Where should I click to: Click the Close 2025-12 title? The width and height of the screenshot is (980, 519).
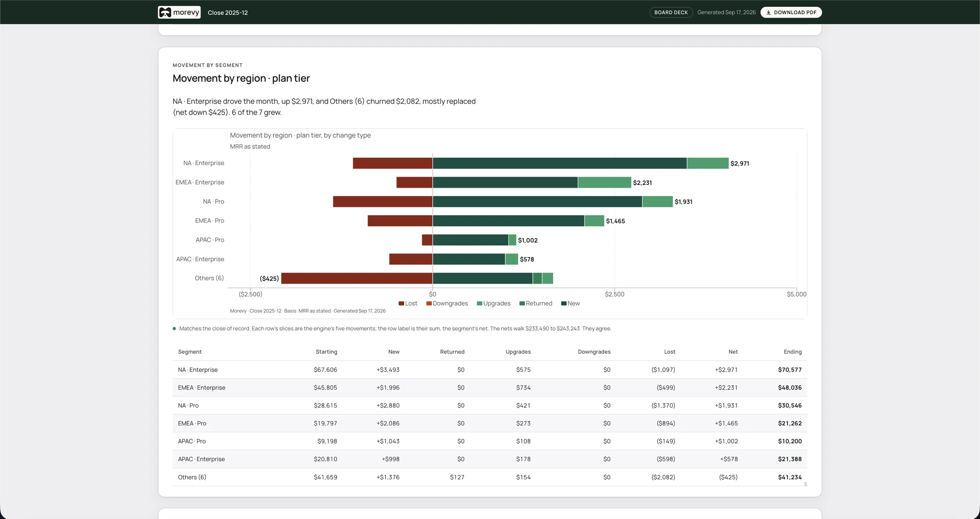[228, 13]
